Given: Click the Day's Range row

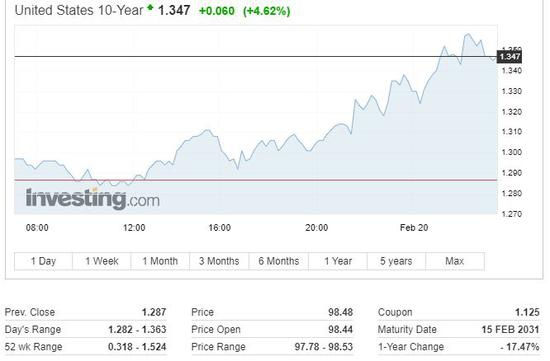Looking at the screenshot, I should (86, 330).
